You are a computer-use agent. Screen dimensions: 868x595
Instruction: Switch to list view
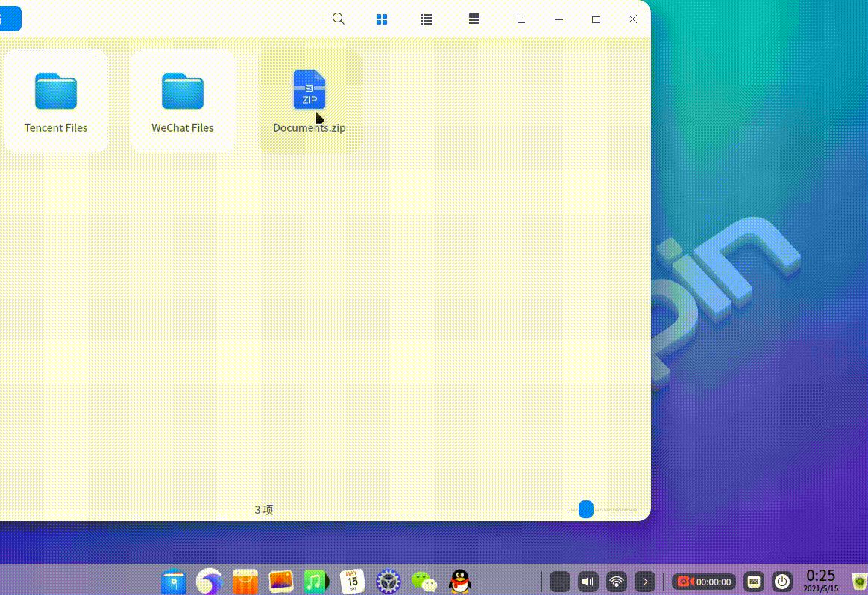[427, 19]
